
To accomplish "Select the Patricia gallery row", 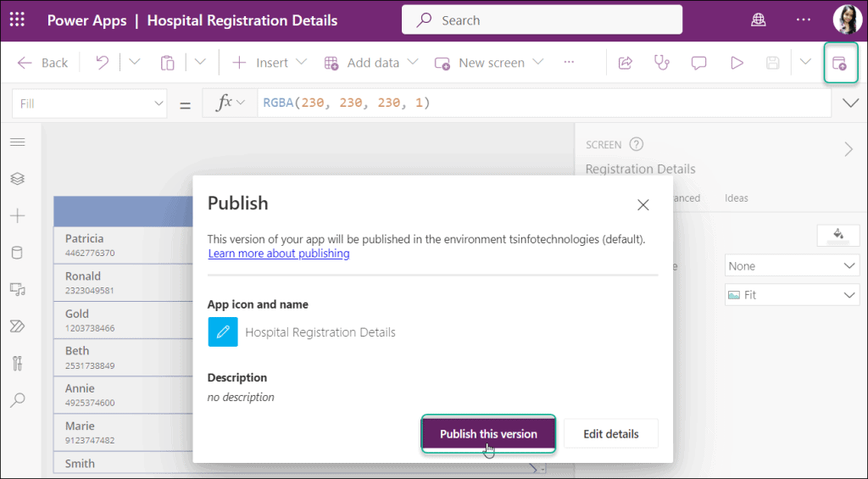I will pyautogui.click(x=124, y=245).
